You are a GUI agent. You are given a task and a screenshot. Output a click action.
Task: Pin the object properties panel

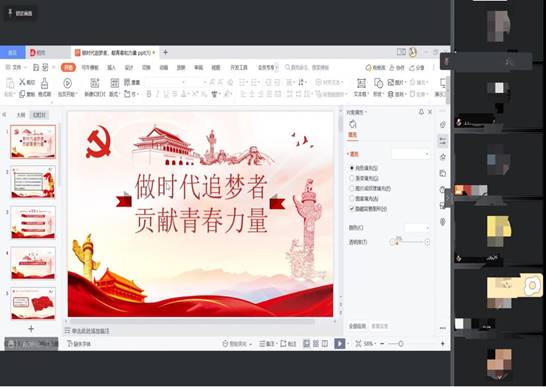[x=421, y=112]
